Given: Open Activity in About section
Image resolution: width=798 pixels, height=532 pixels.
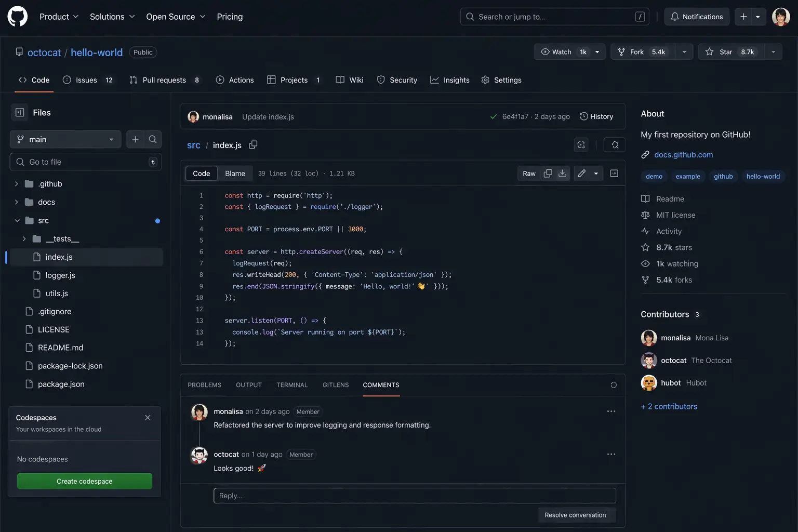Looking at the screenshot, I should (x=669, y=231).
